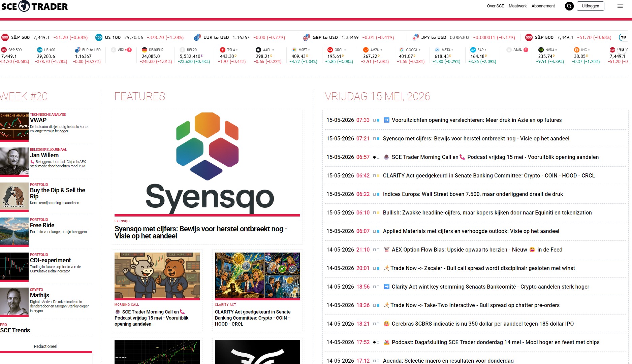
Task: Click the flag icon beside JPY to USD
Action: (x=416, y=37)
